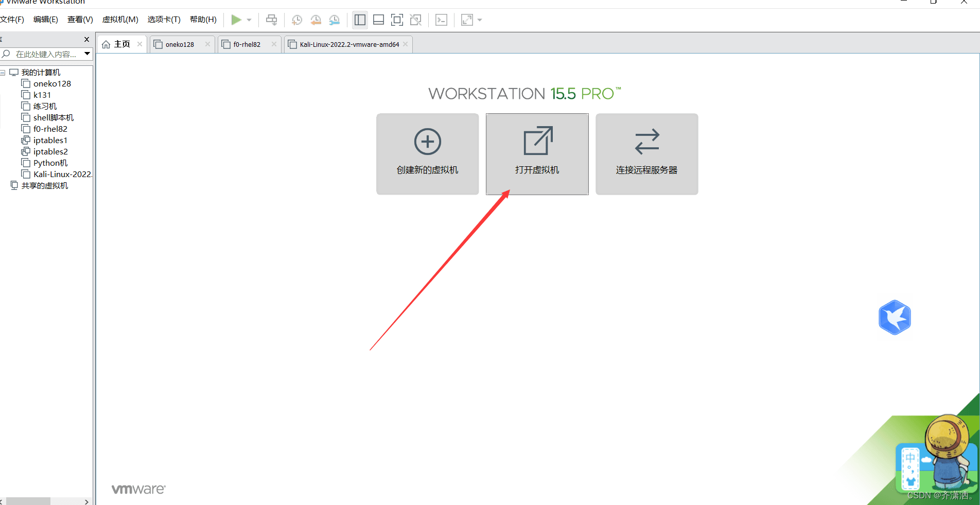Close the Kali-Linux tab

click(x=406, y=44)
